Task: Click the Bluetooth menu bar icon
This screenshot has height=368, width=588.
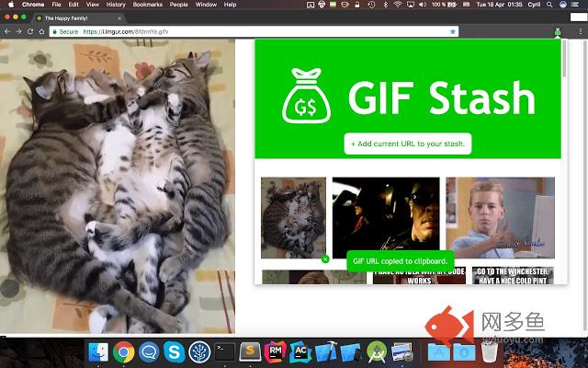Action: coord(386,5)
